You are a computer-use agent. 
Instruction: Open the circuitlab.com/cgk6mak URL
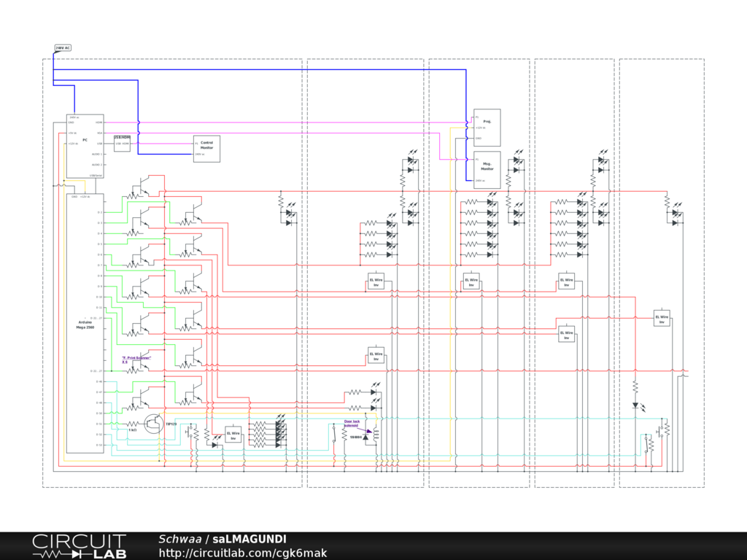(242, 553)
